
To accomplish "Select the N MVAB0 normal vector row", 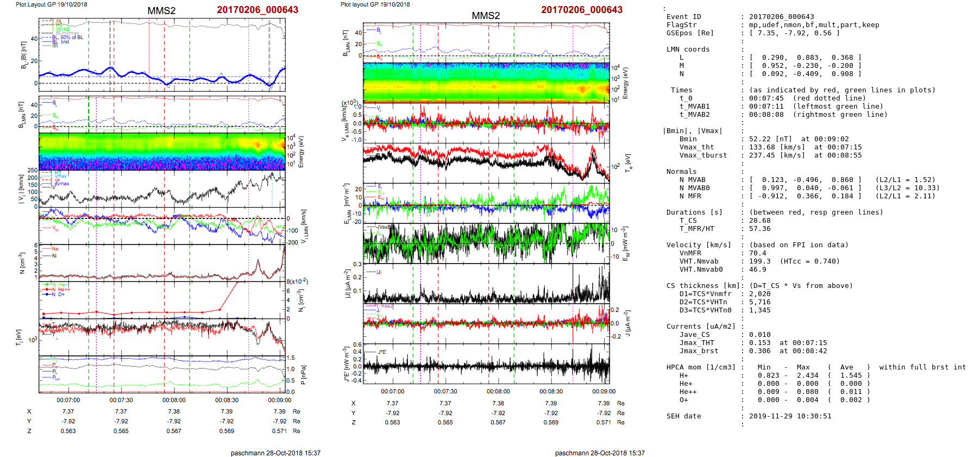I will pos(809,188).
